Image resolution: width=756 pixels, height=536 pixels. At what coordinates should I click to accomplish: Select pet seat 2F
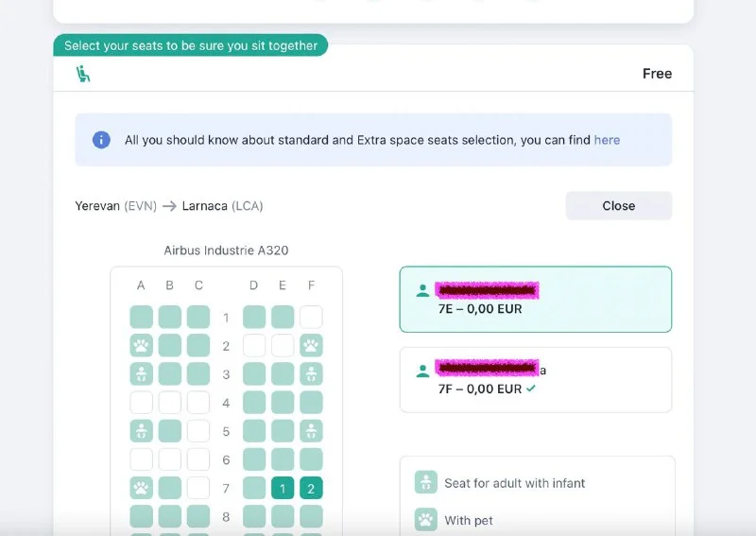tap(311, 346)
